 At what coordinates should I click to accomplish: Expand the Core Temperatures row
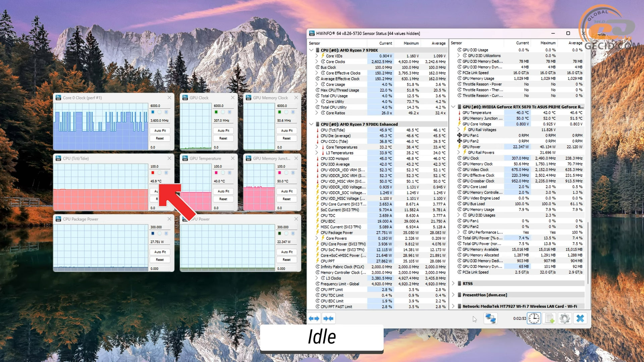pyautogui.click(x=317, y=147)
